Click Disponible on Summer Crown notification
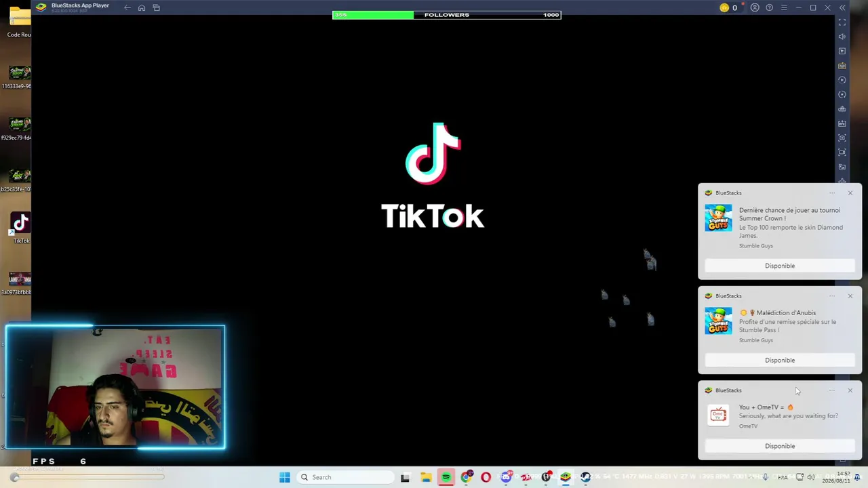Screen dimensions: 868x488 click(x=780, y=266)
